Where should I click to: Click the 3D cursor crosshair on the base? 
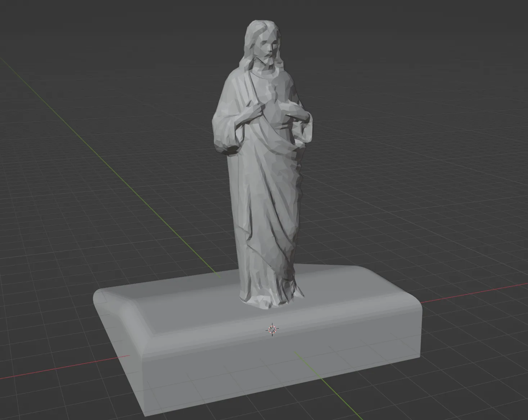coord(272,329)
